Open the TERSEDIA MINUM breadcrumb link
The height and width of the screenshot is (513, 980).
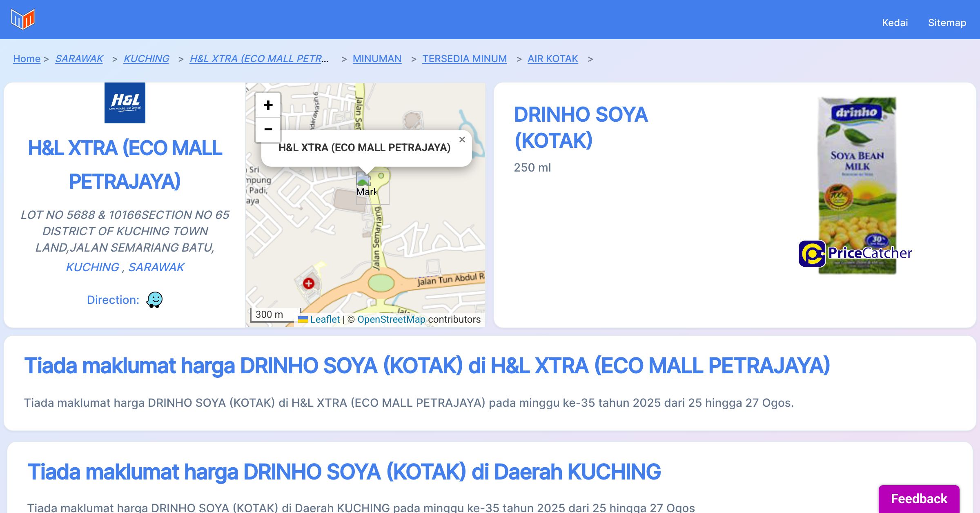464,59
